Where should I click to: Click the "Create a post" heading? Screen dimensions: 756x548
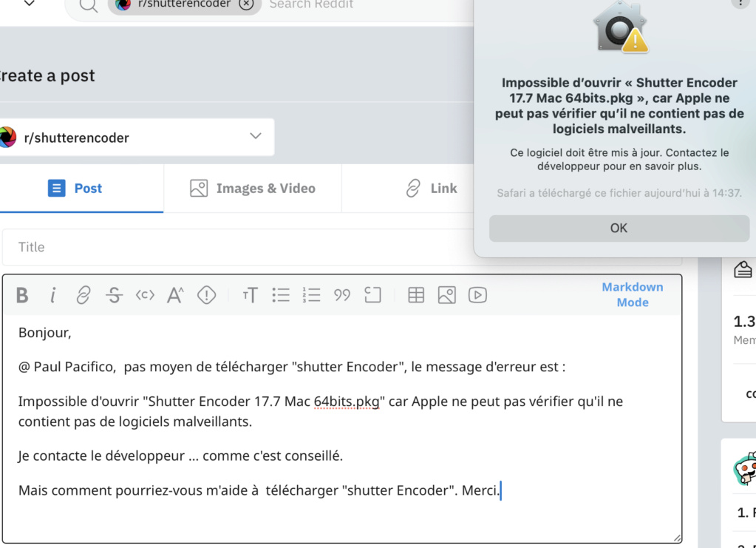[47, 75]
